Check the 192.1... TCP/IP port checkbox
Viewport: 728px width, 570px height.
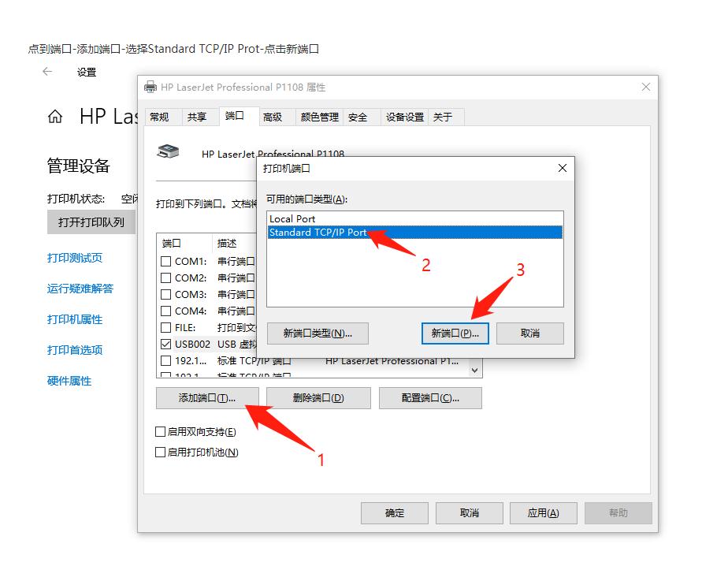[x=165, y=360]
